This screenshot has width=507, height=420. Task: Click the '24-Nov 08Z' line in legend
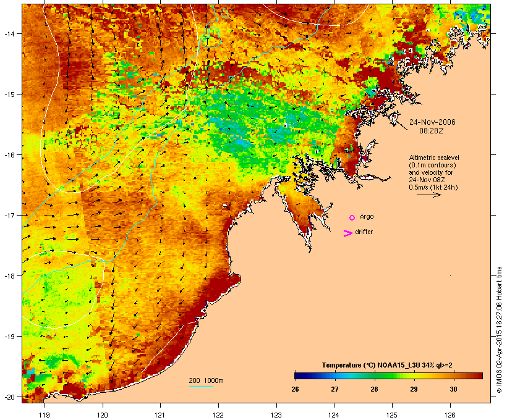427,180
